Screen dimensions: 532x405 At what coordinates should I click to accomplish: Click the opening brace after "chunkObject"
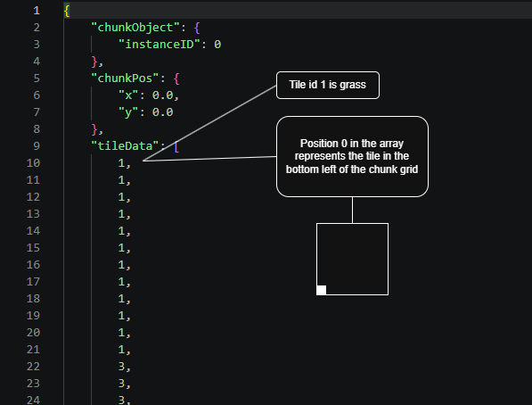(197, 28)
